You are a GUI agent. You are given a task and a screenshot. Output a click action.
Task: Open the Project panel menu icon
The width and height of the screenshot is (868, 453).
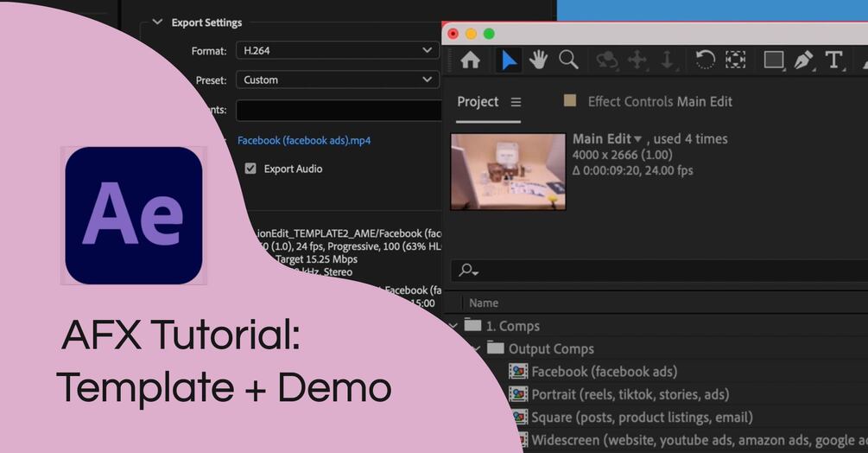(516, 103)
